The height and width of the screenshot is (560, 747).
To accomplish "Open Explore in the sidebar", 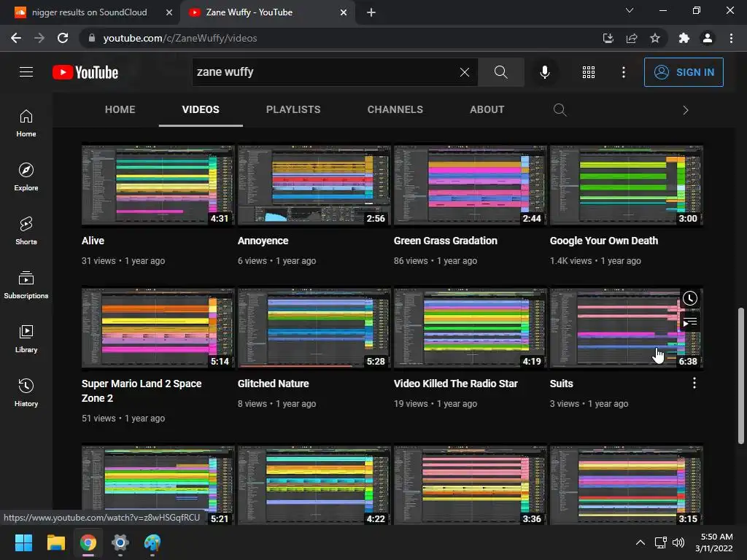I will (x=26, y=177).
